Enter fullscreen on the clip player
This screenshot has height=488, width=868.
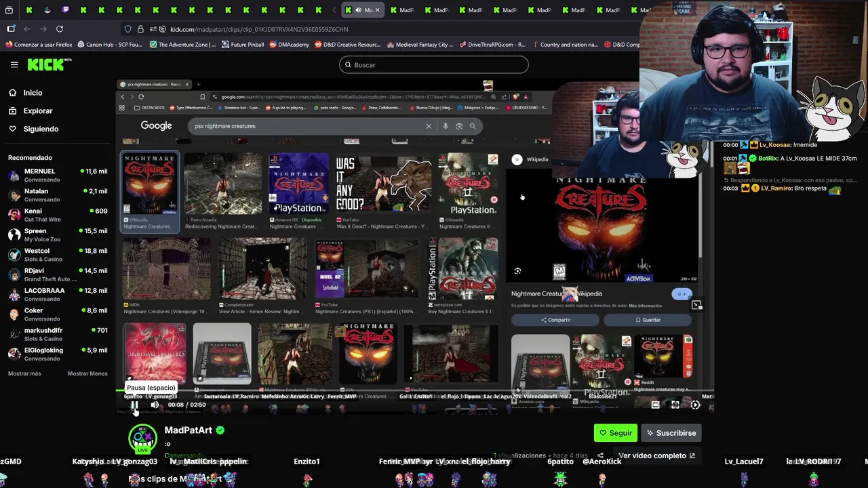(x=675, y=405)
